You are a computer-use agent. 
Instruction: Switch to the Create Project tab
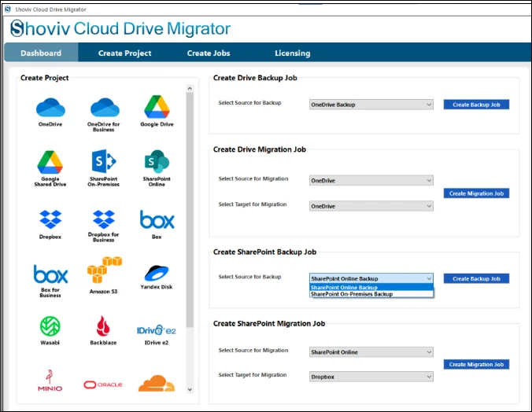pyautogui.click(x=125, y=53)
